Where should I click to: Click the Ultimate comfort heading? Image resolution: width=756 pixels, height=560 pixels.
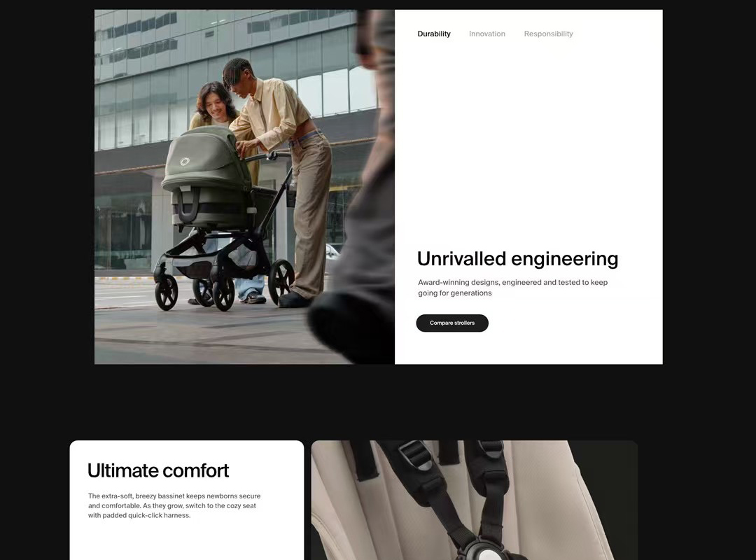coord(158,470)
